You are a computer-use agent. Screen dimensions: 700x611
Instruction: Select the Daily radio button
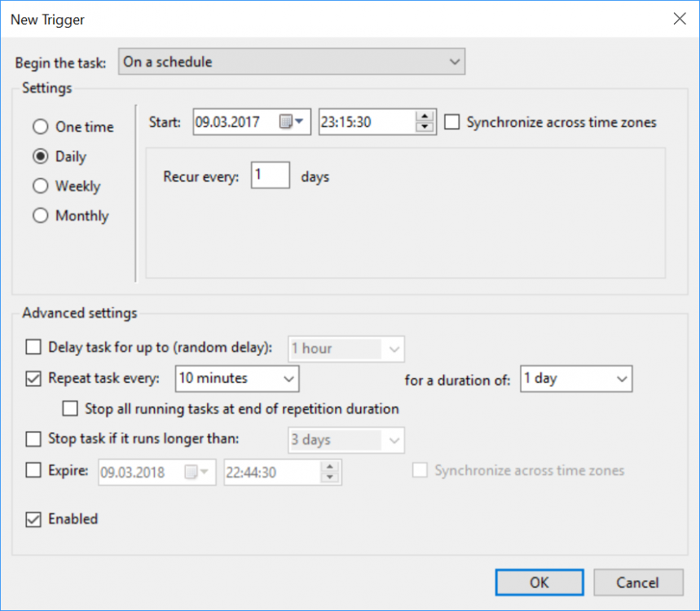coord(40,156)
